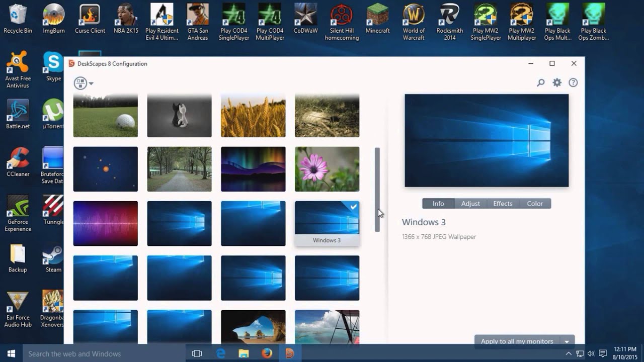Open Play Black Ops Multiplayer shortcut
Image resolution: width=644 pixels, height=362 pixels.
(x=558, y=22)
